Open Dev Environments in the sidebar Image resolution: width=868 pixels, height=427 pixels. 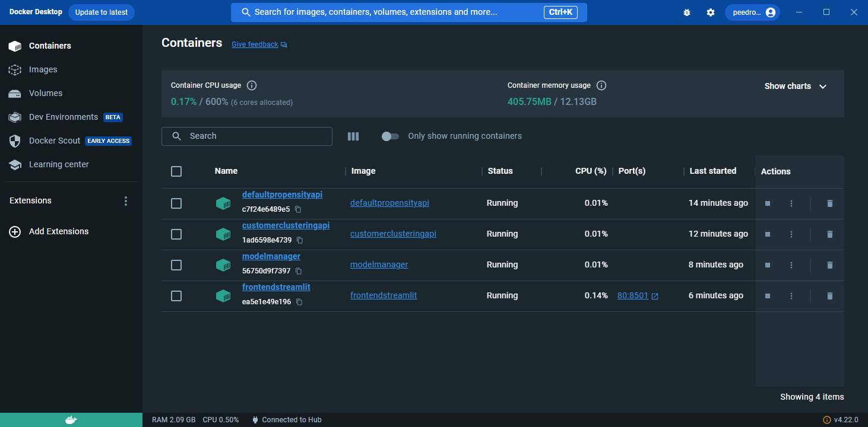tap(71, 117)
